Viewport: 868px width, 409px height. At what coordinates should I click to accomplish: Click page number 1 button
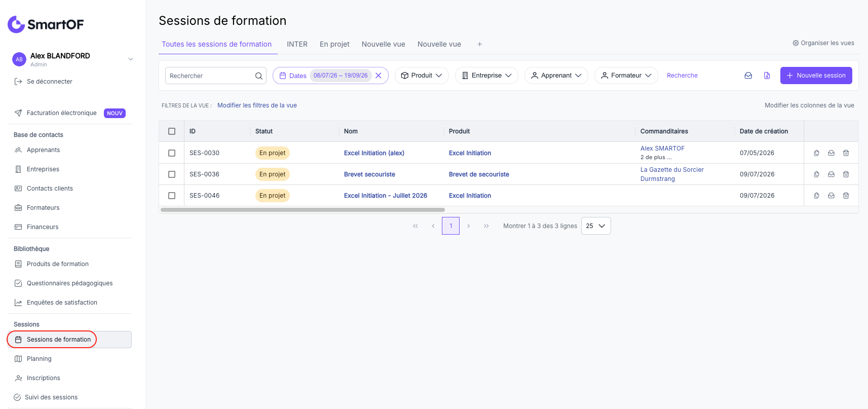pos(451,226)
